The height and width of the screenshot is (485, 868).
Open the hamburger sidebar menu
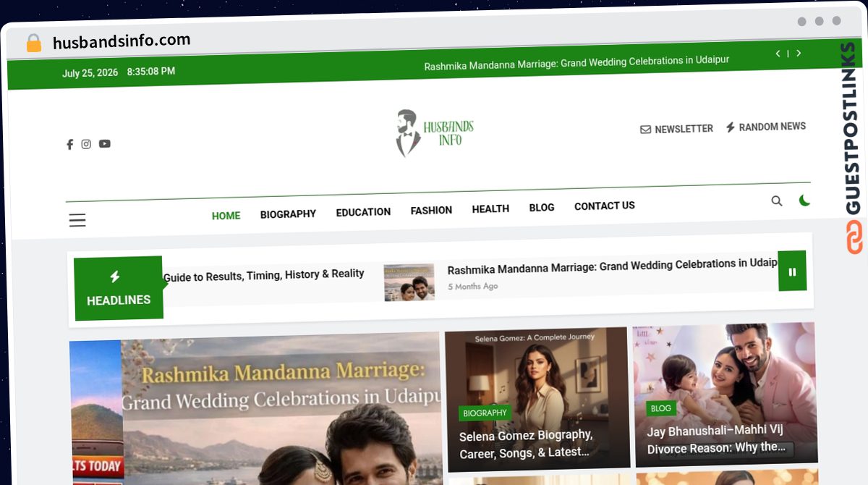77,220
